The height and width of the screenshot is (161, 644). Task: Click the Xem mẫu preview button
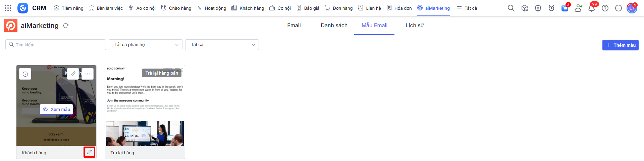coord(56,109)
